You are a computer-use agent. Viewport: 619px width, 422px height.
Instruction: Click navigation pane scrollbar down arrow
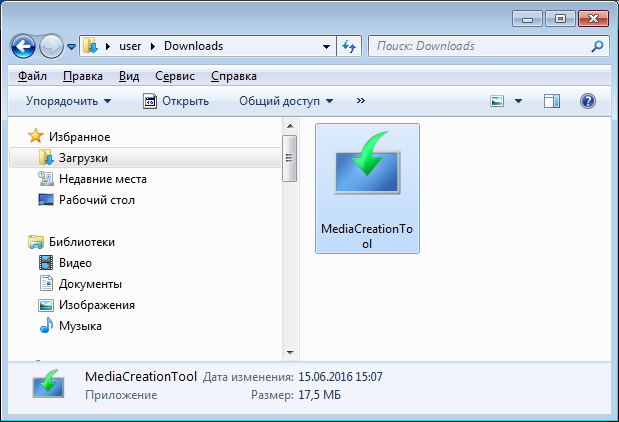[x=290, y=353]
